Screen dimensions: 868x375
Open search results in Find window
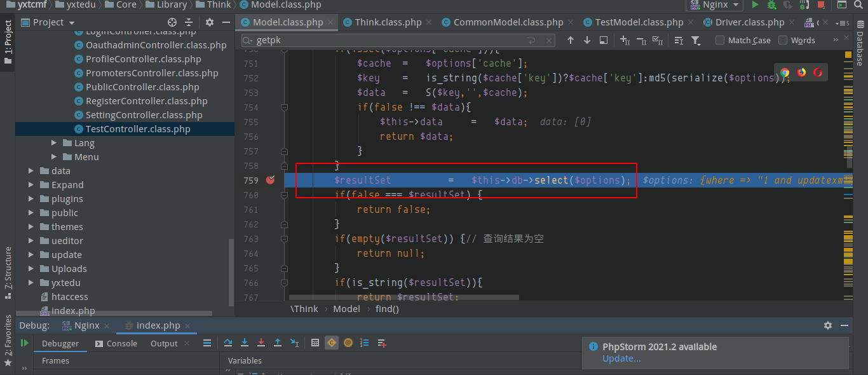click(x=604, y=40)
